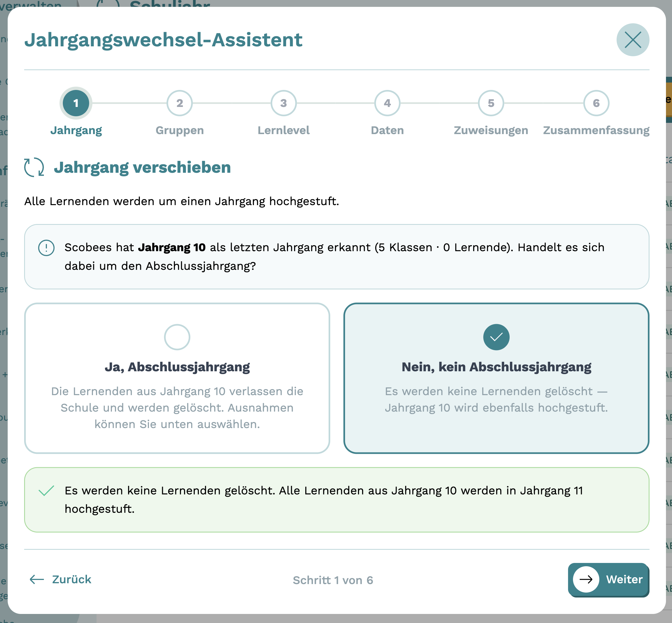
Task: Choose the Ja, Abschlussjahrgang card
Action: [x=177, y=378]
